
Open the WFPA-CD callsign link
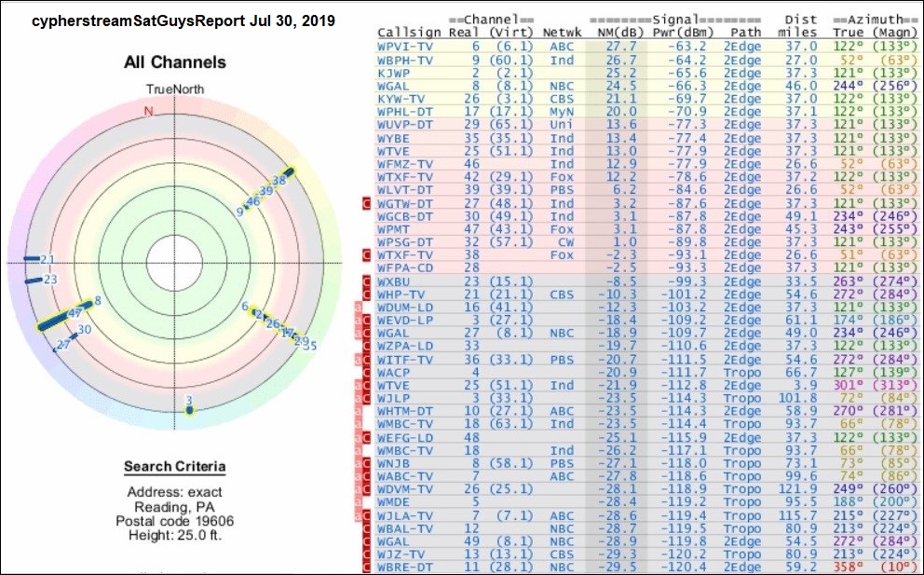coord(405,268)
